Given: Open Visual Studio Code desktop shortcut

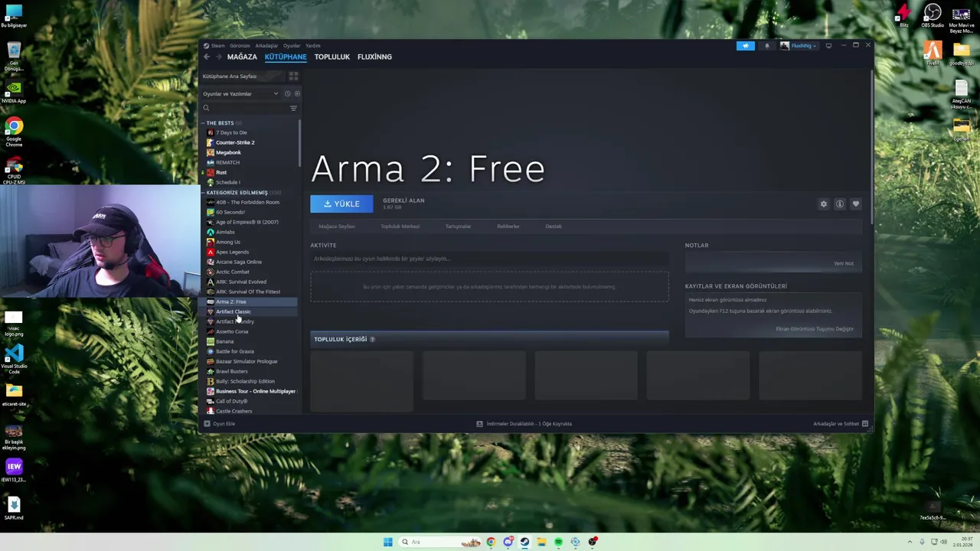Looking at the screenshot, I should pyautogui.click(x=14, y=359).
